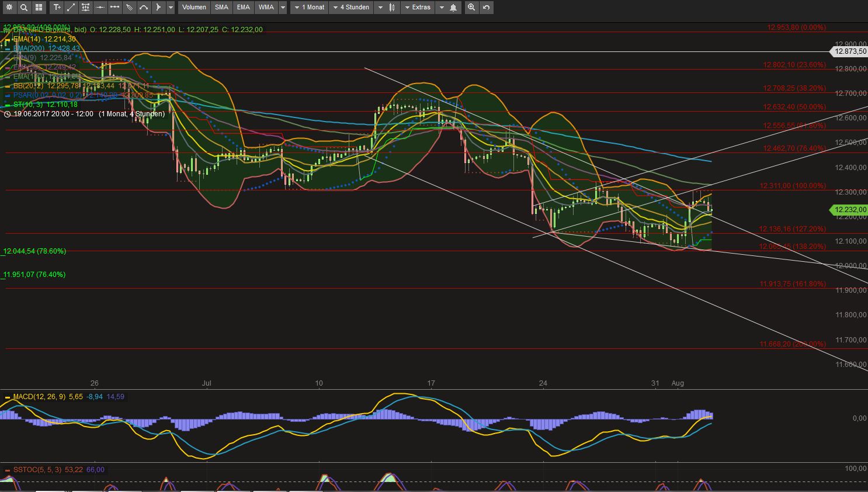Open the 1 Monat timeframe dropdown
The width and height of the screenshot is (868, 492).
(309, 7)
